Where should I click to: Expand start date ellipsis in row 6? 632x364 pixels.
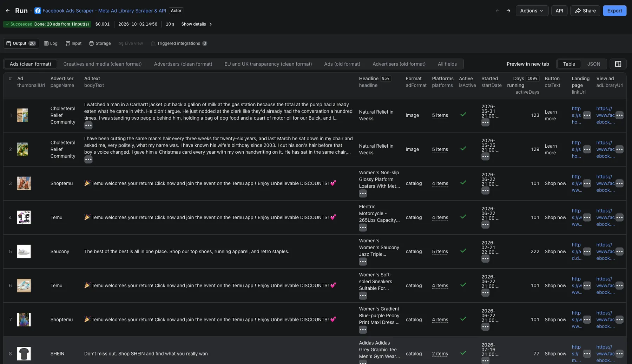pos(485,292)
